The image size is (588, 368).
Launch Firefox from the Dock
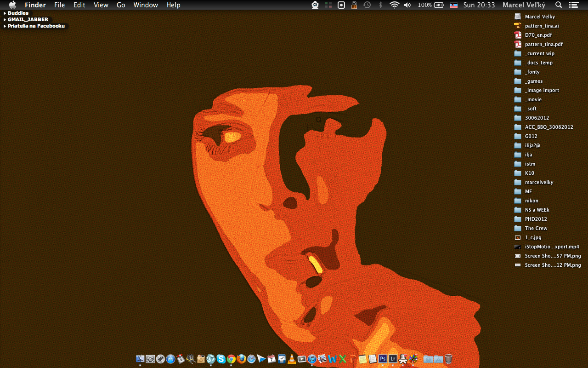241,359
